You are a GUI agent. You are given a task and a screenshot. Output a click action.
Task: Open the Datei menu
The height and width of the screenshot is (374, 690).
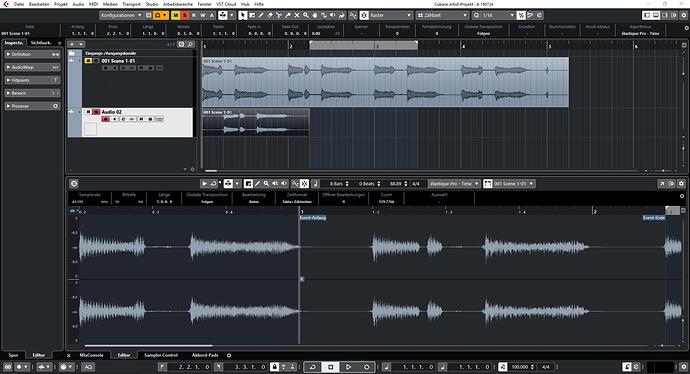[19, 4]
